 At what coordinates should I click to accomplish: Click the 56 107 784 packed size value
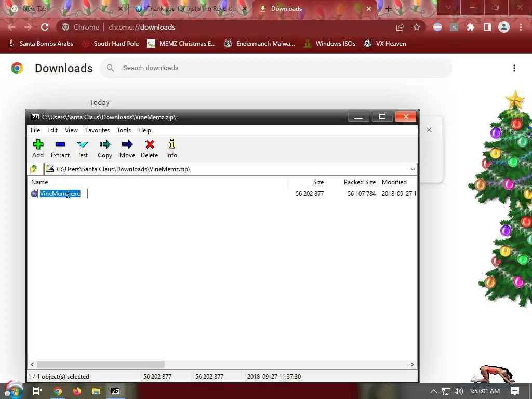(362, 194)
